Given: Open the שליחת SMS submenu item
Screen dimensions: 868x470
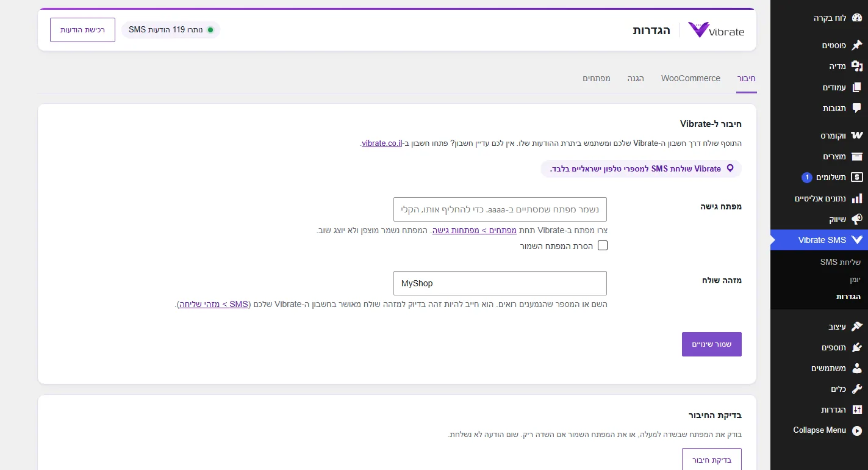Looking at the screenshot, I should pos(841,262).
